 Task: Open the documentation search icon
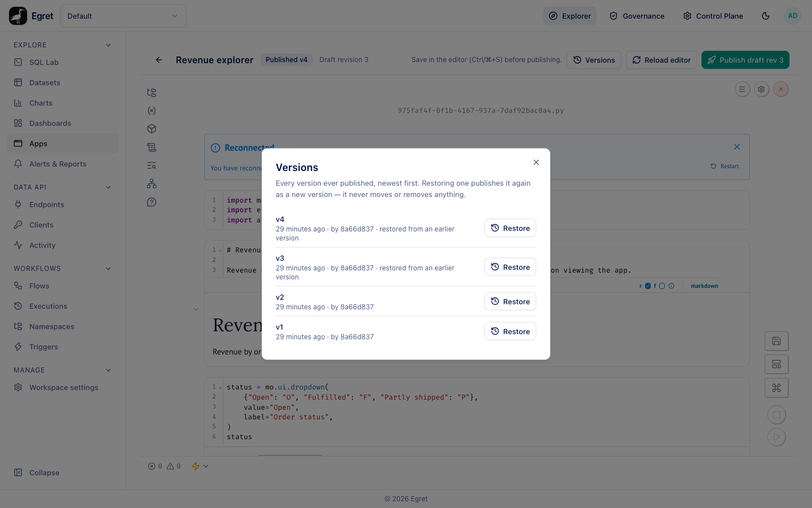152,165
